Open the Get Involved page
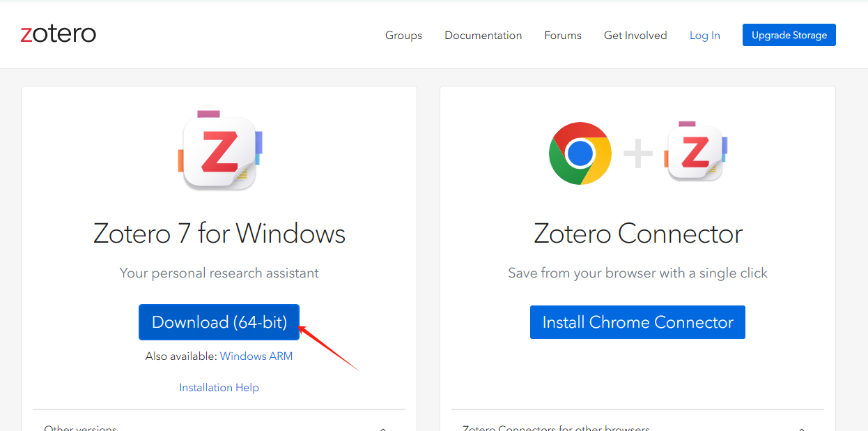 (635, 35)
